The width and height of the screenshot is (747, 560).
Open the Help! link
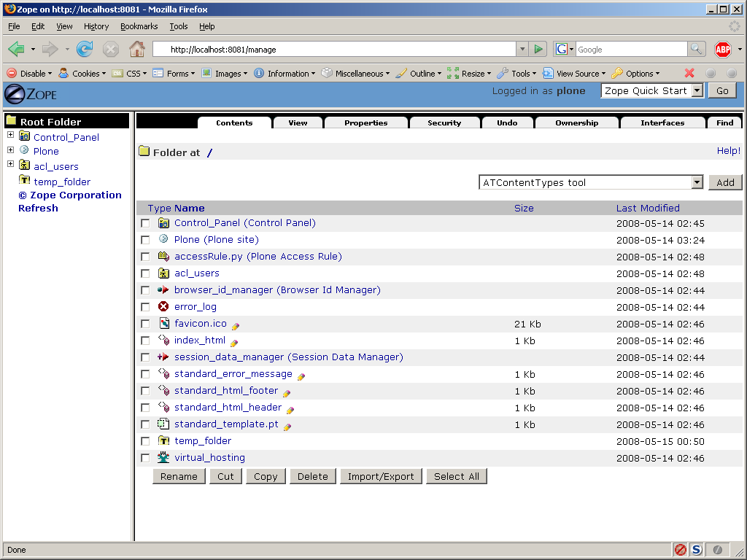[x=729, y=150]
